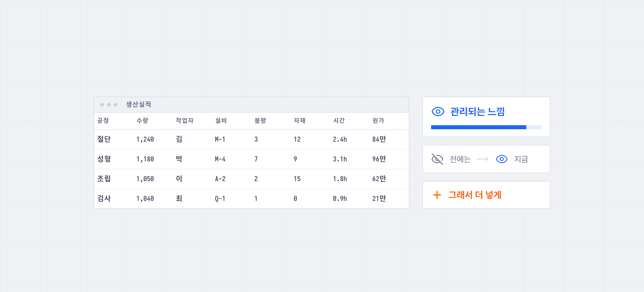644x292 pixels.
Task: Click quantity value 1,180
Action: tap(145, 159)
